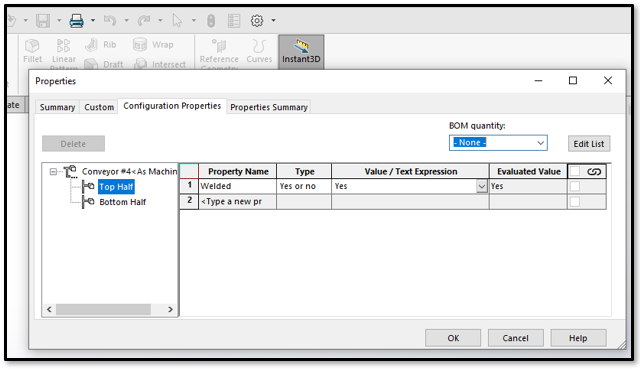The image size is (640, 369).
Task: Click the Redo arrow icon
Action: click(144, 20)
